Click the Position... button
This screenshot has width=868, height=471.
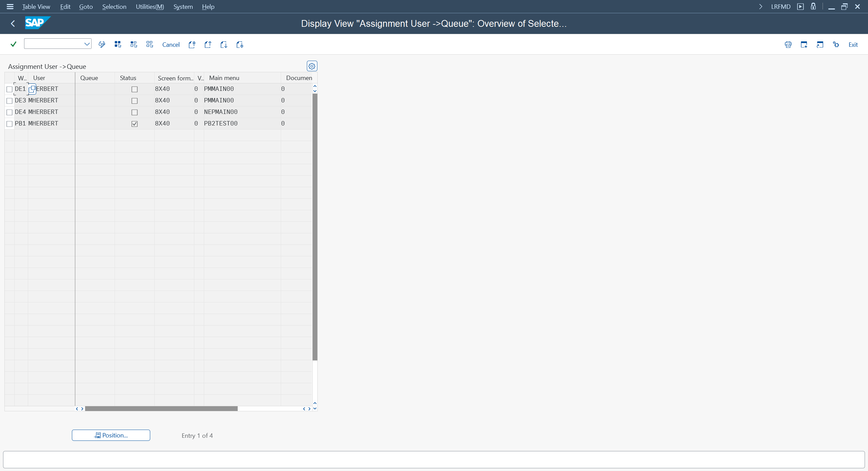pos(111,435)
